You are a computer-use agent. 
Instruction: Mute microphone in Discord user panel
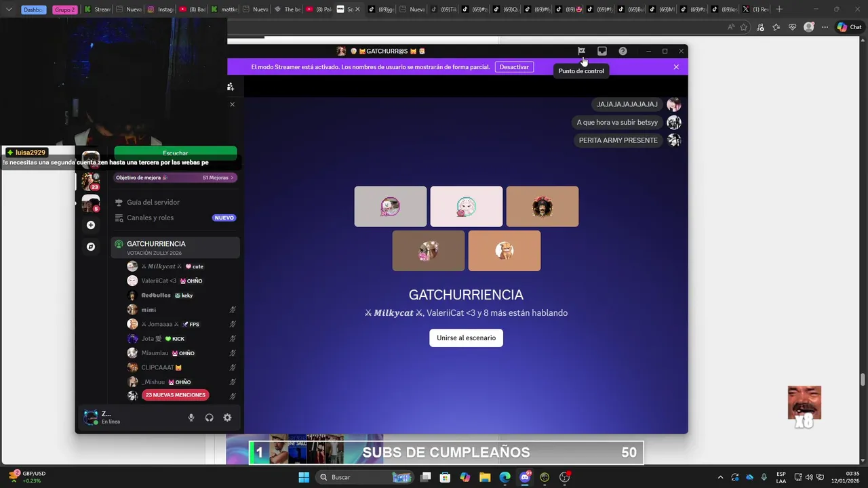click(x=191, y=418)
